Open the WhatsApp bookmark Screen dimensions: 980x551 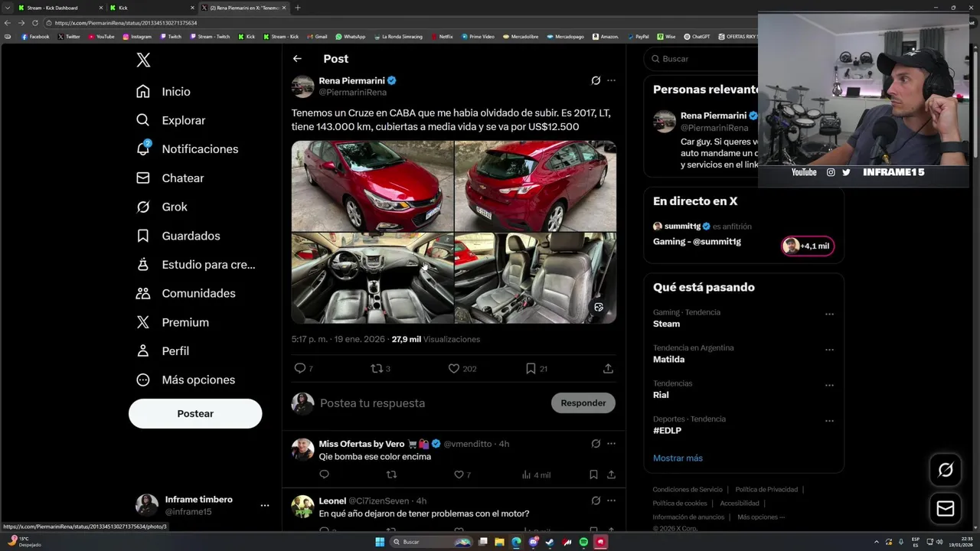[350, 37]
